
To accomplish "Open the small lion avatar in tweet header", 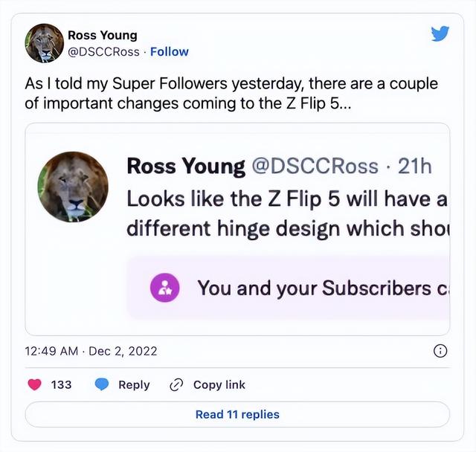I will pos(44,43).
